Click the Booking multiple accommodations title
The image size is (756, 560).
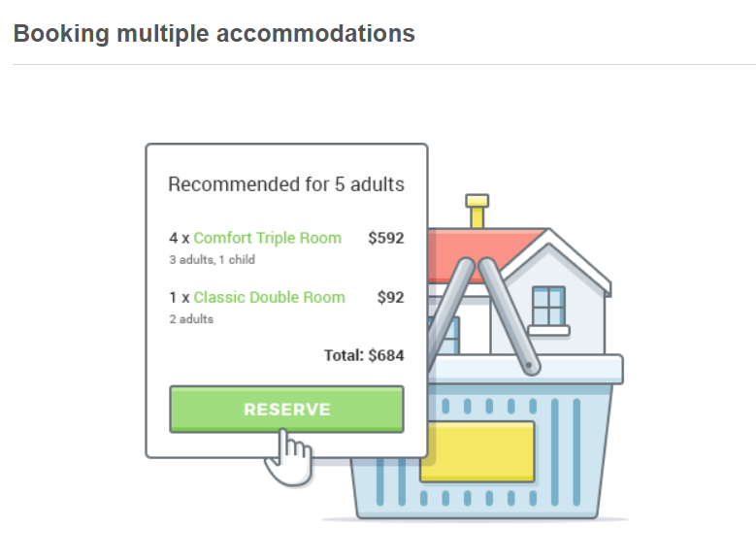214,34
